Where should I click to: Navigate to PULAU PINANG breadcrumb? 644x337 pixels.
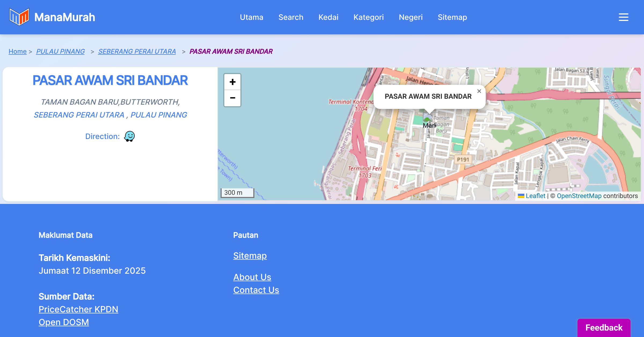[60, 51]
